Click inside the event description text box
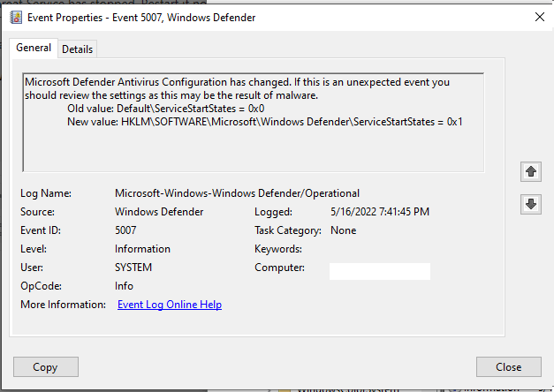The width and height of the screenshot is (554, 392). point(254,123)
